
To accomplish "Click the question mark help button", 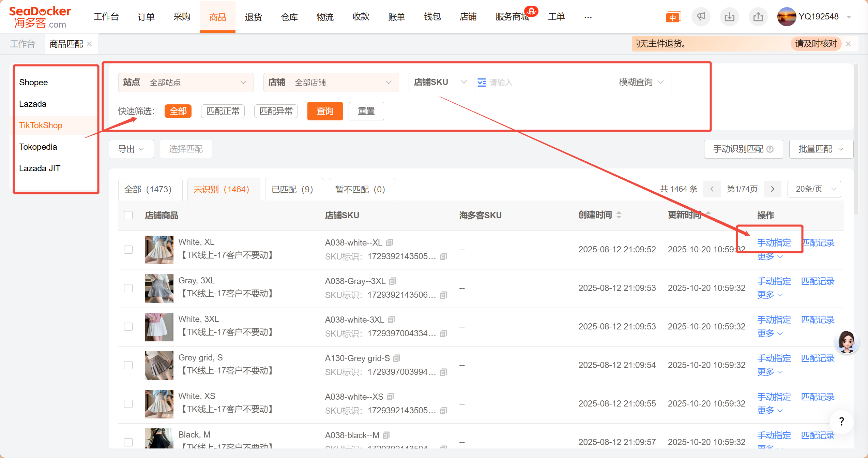I will pos(841,422).
